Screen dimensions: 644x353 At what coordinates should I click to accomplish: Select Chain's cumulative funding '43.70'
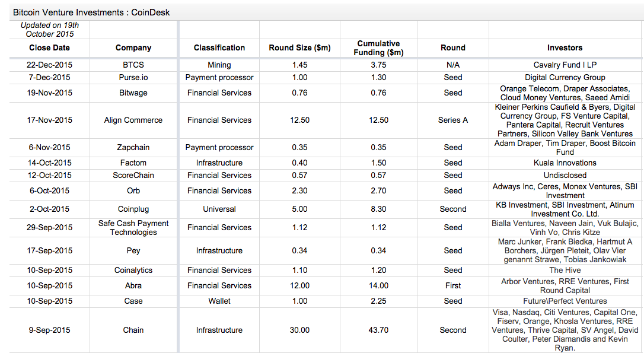click(379, 330)
